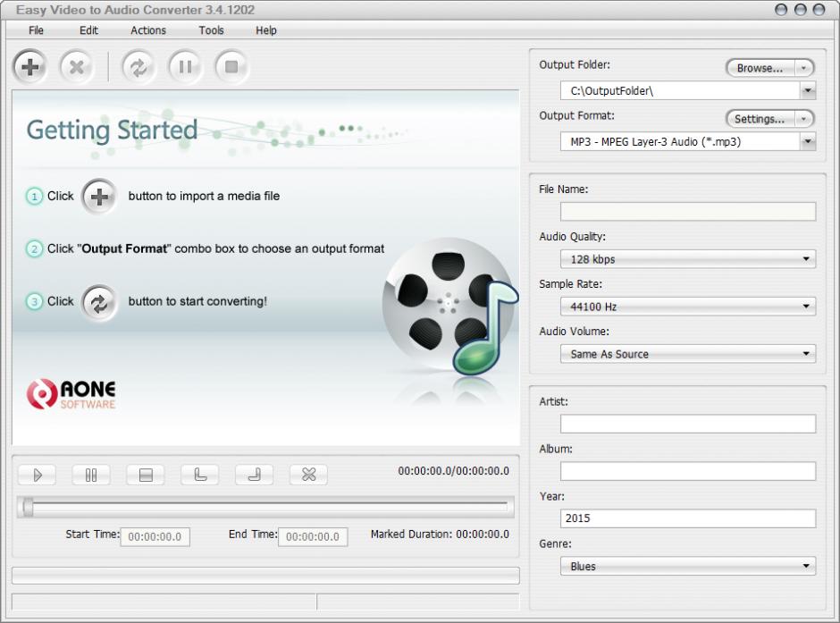Click the playback seek slider thumb
Image resolution: width=840 pixels, height=623 pixels.
(28, 507)
